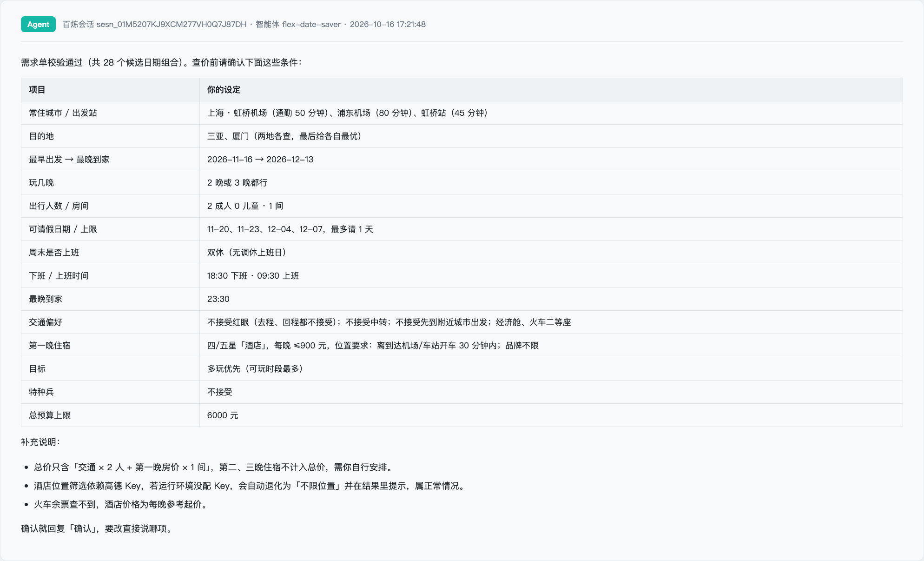
Task: Click the 18:30 下班 · 09:30 上班 value
Action: [x=253, y=276]
